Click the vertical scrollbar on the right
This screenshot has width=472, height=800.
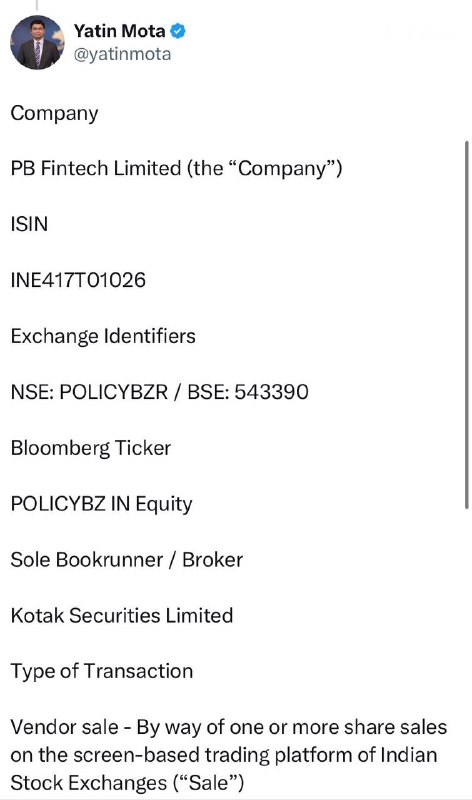pos(466,324)
